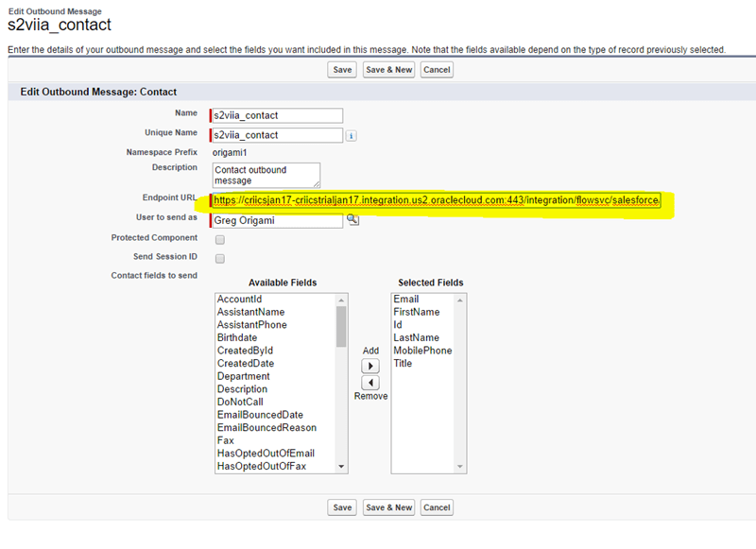Click in the Name input field

(277, 115)
